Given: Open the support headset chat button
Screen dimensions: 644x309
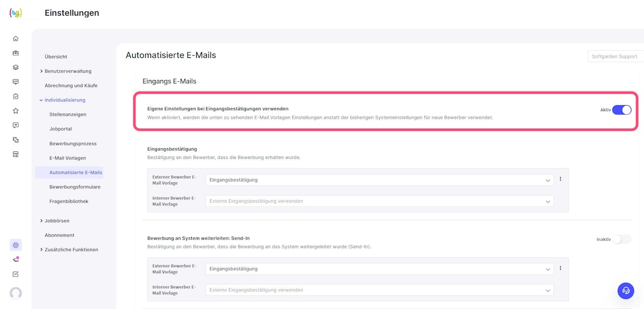Looking at the screenshot, I should click(x=626, y=290).
